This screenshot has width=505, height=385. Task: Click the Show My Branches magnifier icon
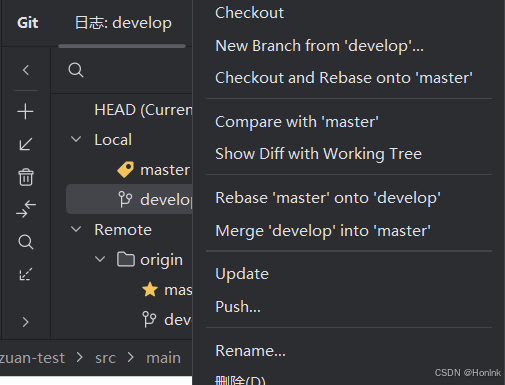[x=26, y=242]
